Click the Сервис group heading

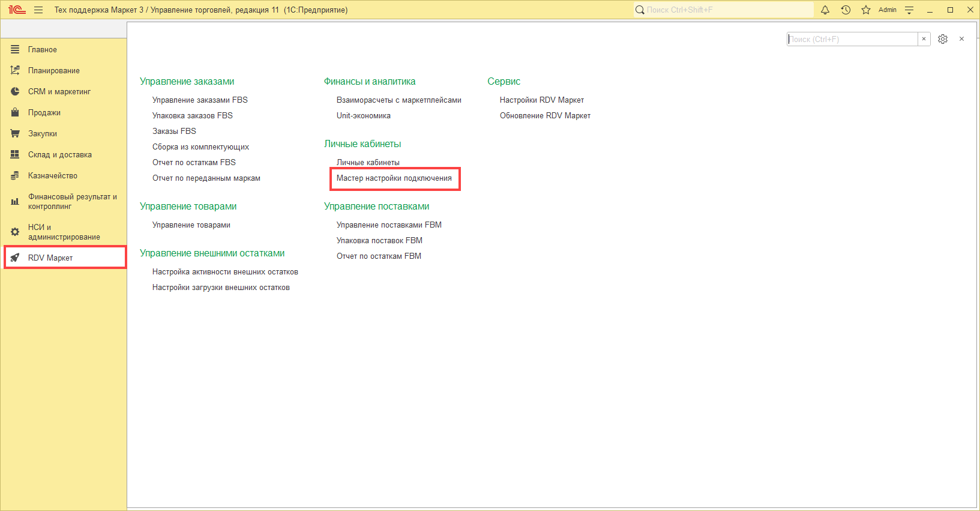pyautogui.click(x=504, y=81)
